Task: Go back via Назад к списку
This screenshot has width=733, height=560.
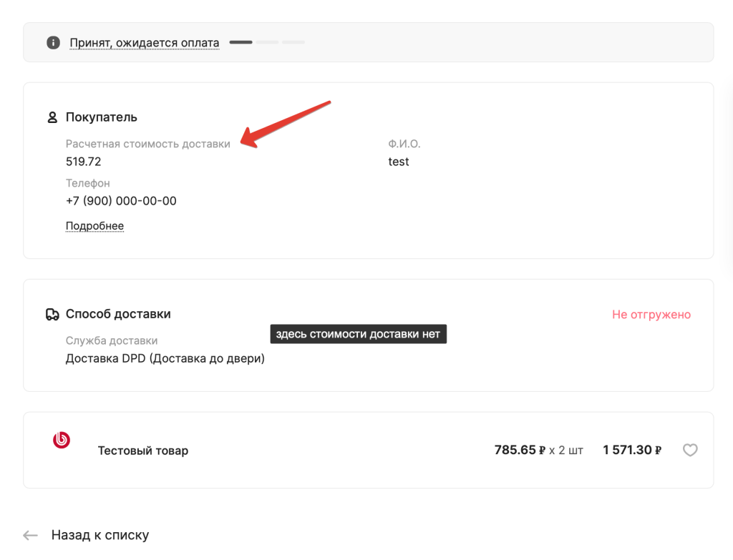Action: pos(100,535)
